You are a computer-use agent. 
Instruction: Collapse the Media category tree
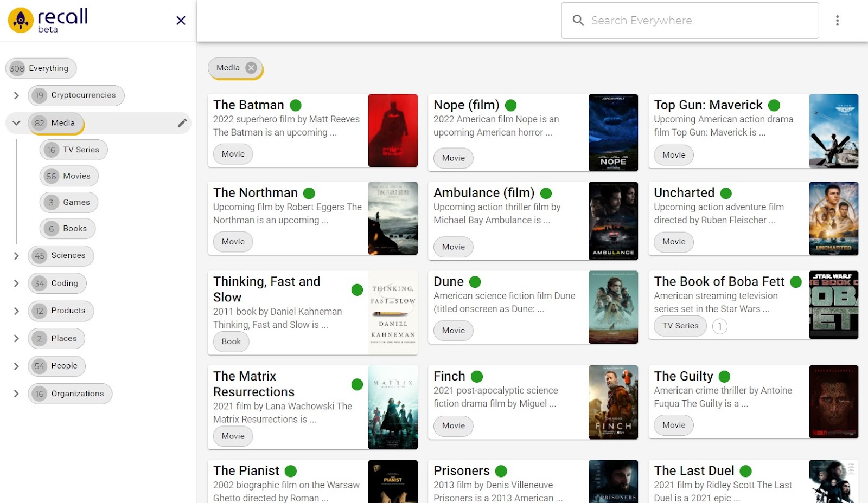point(16,123)
